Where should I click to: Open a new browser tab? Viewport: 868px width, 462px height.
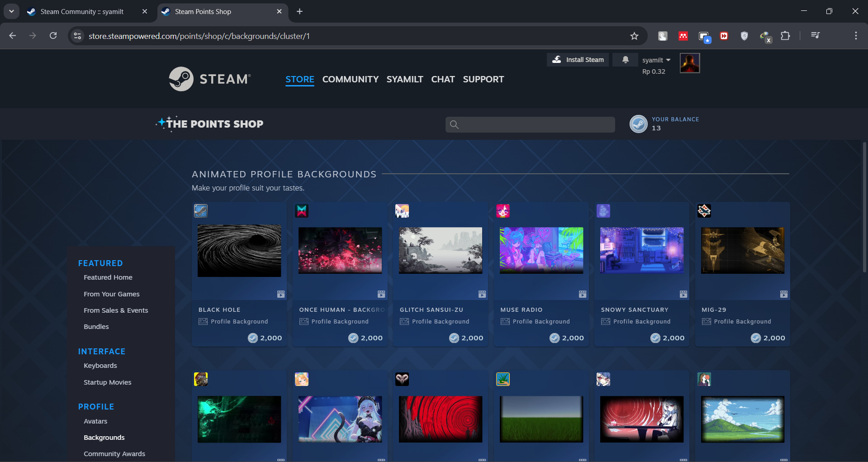coord(299,11)
